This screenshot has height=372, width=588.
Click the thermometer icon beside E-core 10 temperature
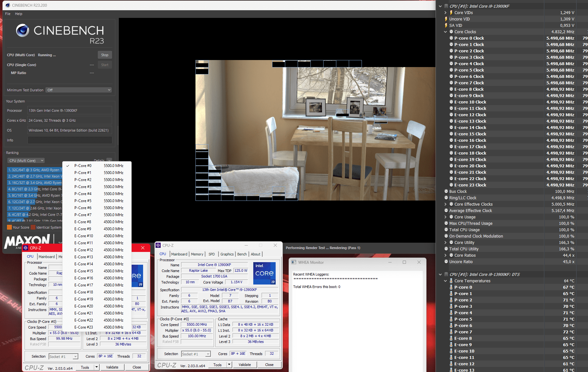(x=451, y=351)
